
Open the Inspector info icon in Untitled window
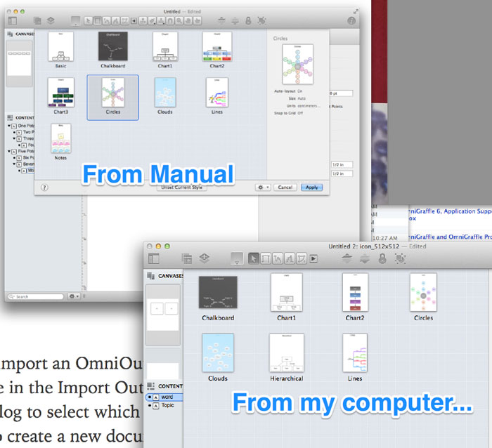click(x=351, y=20)
